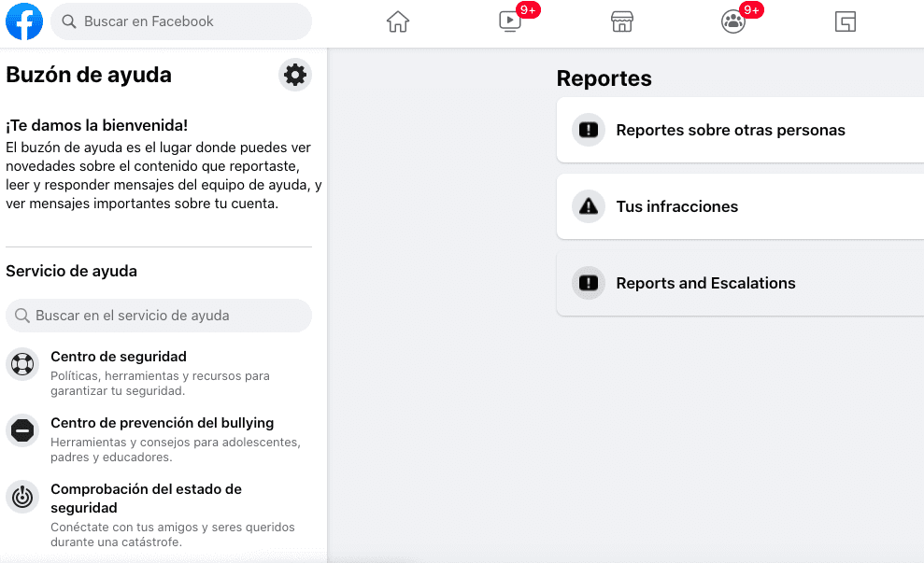
Task: Click the magnifier in help service search
Action: coord(22,316)
